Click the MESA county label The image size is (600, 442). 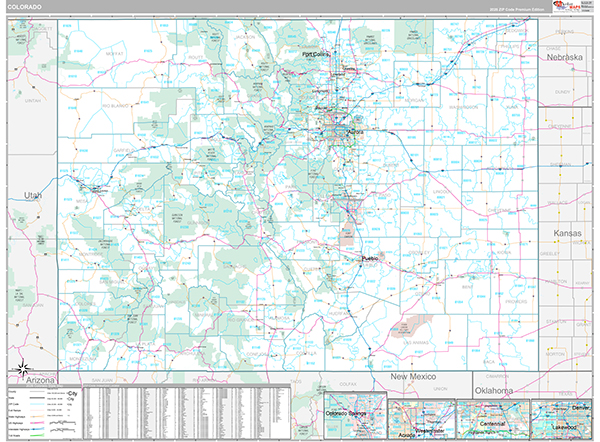pyautogui.click(x=82, y=201)
